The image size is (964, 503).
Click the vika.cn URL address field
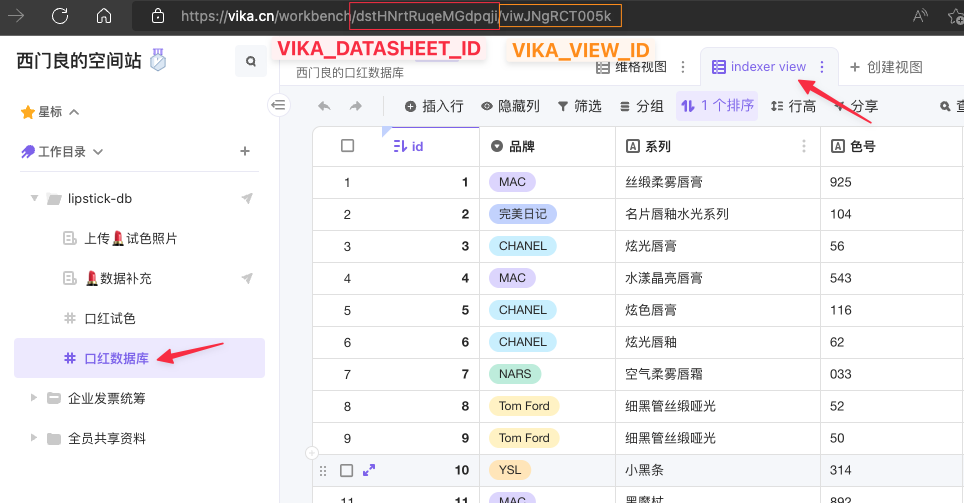pos(397,16)
